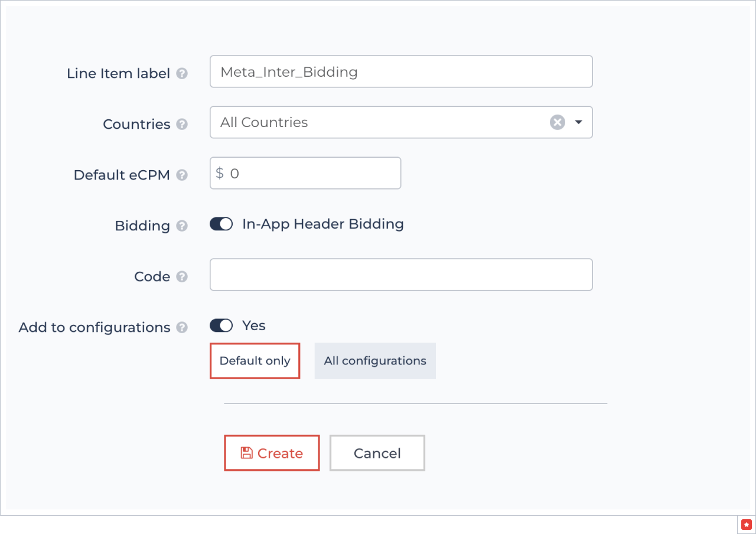Focus the Meta_Inter_Bidding label field
The height and width of the screenshot is (534, 756).
coord(401,71)
